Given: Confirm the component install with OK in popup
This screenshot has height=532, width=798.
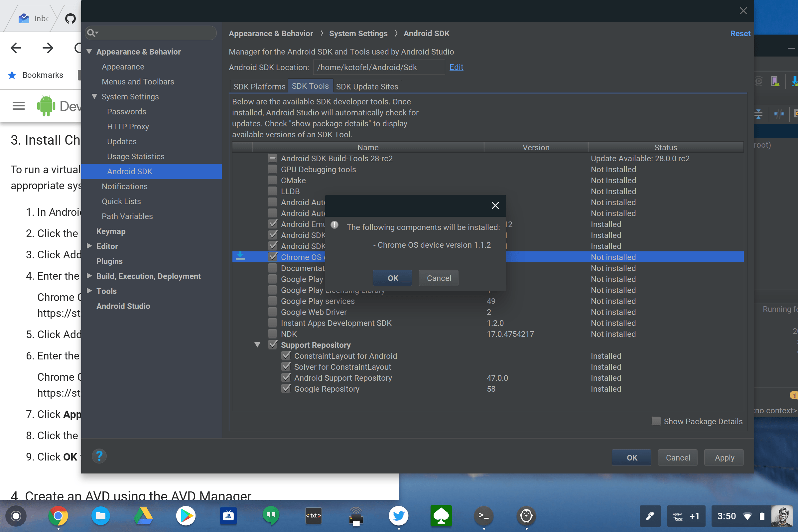Looking at the screenshot, I should (393, 278).
